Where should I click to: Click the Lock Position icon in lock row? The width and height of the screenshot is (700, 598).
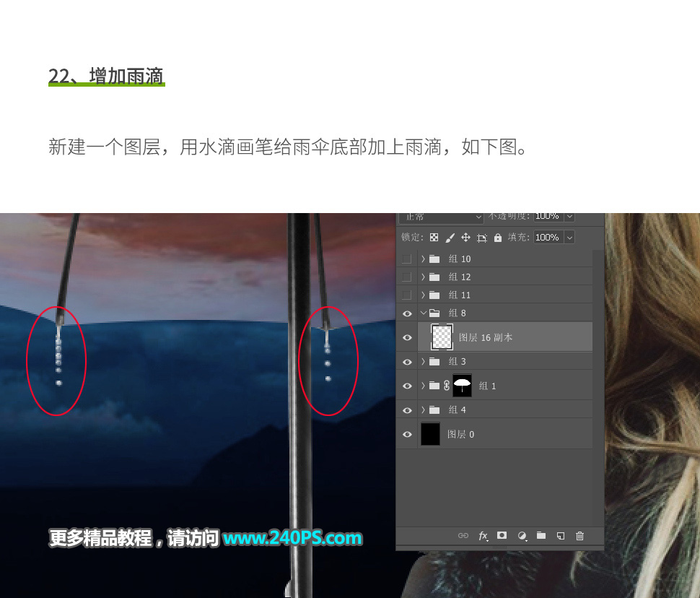coord(464,237)
